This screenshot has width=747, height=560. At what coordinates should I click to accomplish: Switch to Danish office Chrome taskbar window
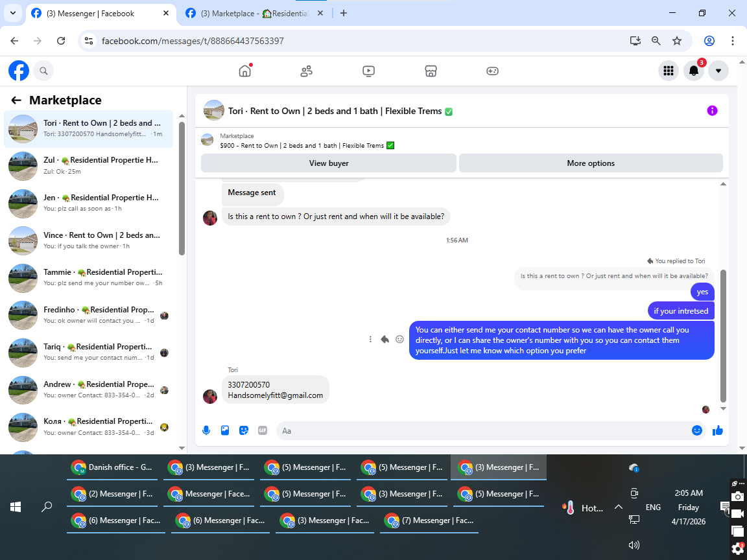click(x=112, y=467)
